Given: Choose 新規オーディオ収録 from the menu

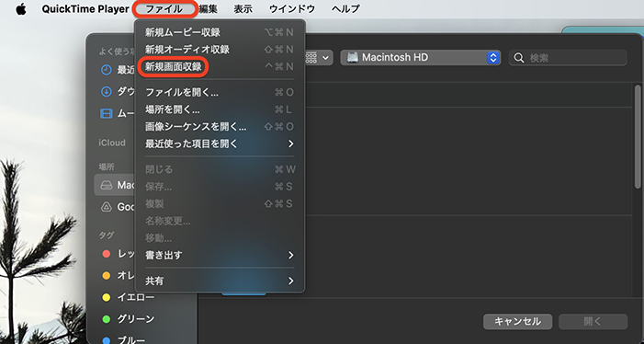Looking at the screenshot, I should (220, 50).
